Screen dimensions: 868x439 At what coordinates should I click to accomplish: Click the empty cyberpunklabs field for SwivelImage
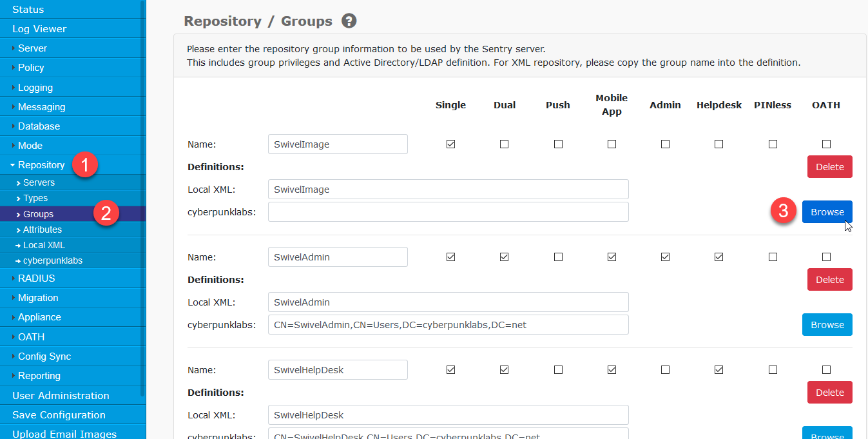tap(448, 212)
